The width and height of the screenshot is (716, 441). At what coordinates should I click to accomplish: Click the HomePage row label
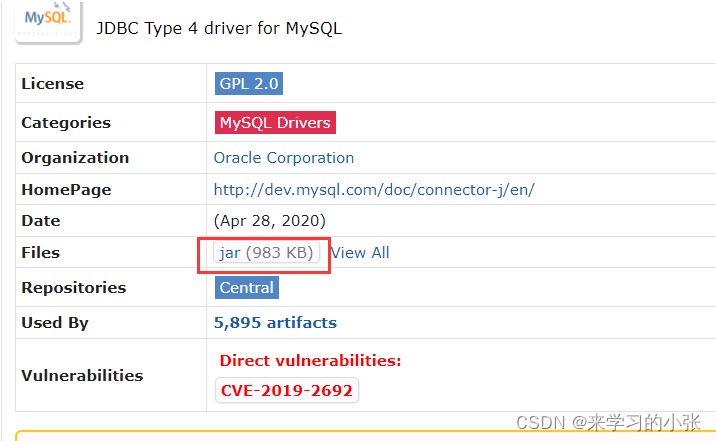66,189
